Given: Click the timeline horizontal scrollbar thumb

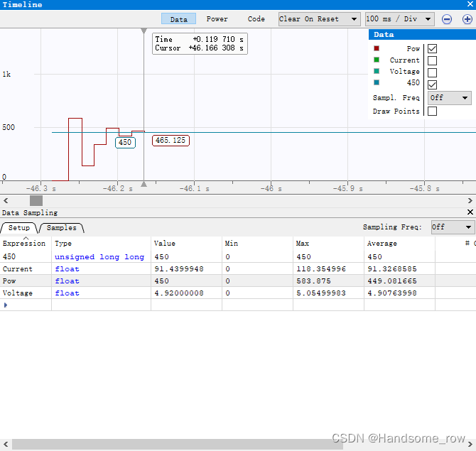Looking at the screenshot, I should tap(36, 200).
